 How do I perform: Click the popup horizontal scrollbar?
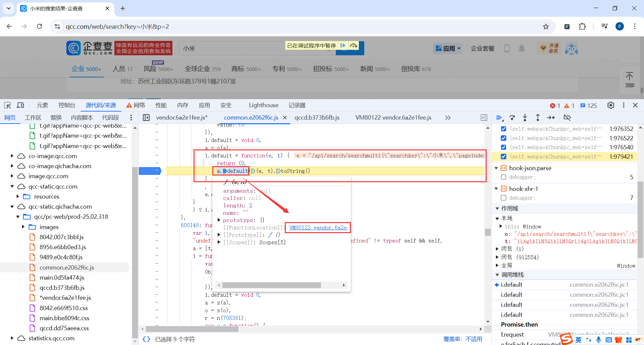(271, 285)
